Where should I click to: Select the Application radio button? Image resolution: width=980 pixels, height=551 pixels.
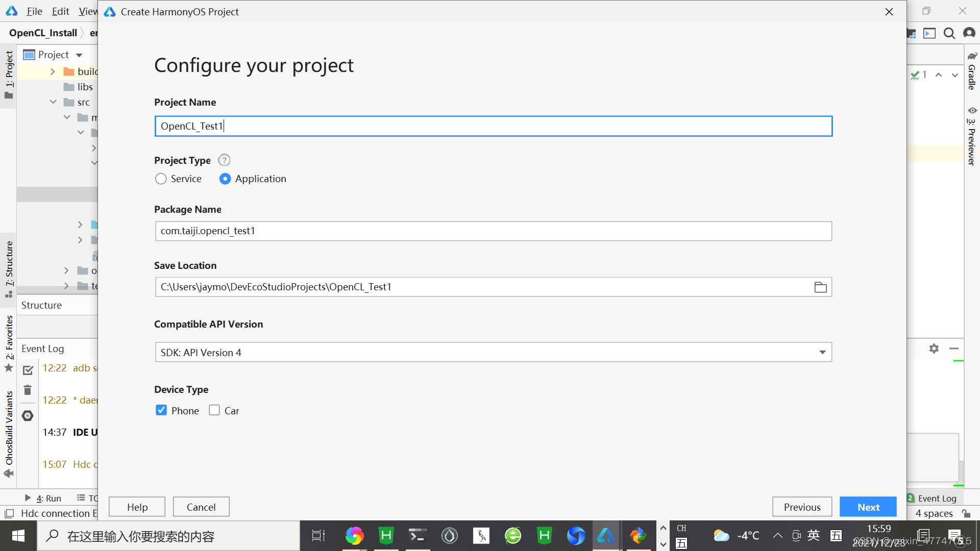coord(225,179)
